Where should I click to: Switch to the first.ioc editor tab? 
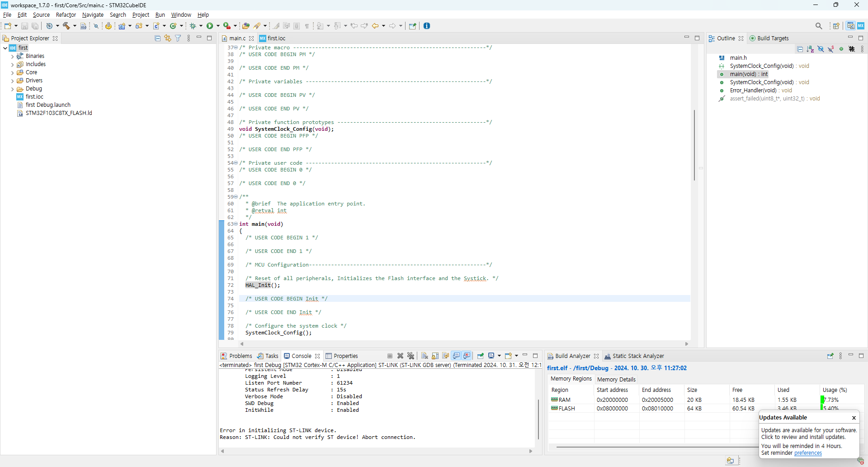tap(273, 38)
